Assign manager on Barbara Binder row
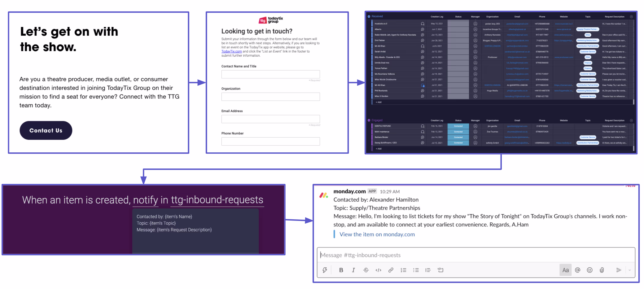The width and height of the screenshot is (644, 289). click(x=475, y=137)
